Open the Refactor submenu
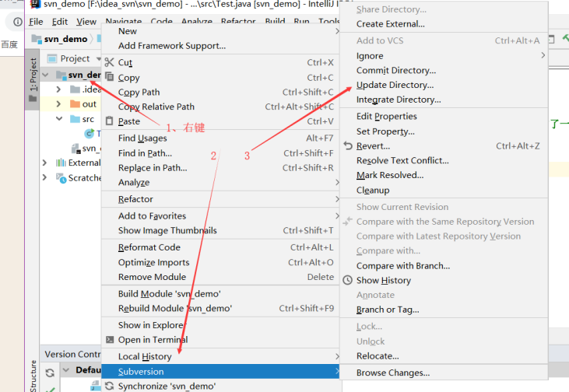Image resolution: width=569 pixels, height=392 pixels. [220, 198]
